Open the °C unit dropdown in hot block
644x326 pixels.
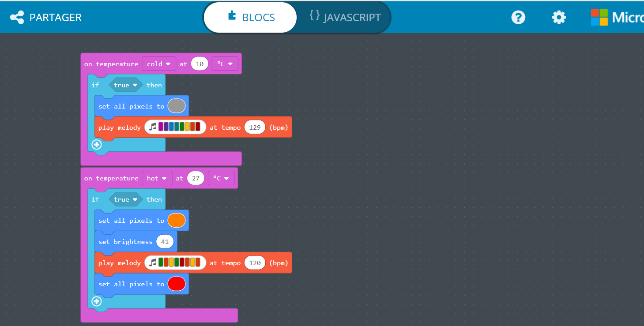pyautogui.click(x=221, y=178)
